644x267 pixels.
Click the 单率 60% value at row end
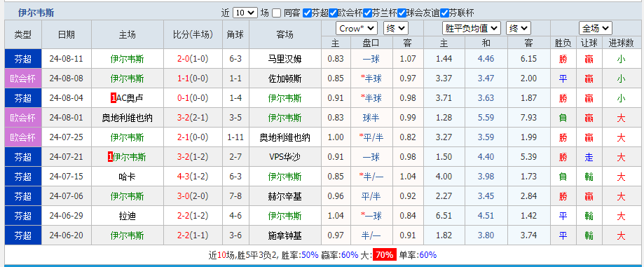pos(427,255)
